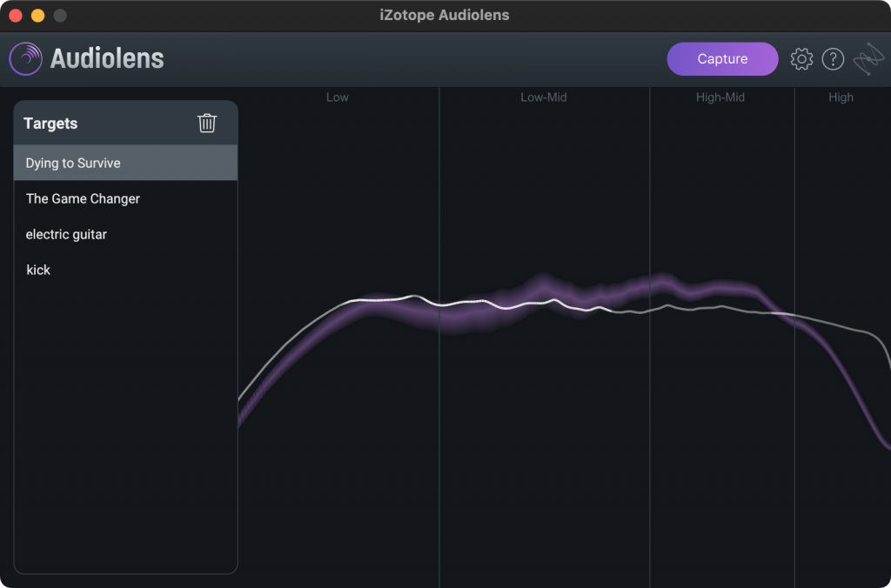Screen dimensions: 891x588
Task: Select the kick target
Action: pos(125,270)
